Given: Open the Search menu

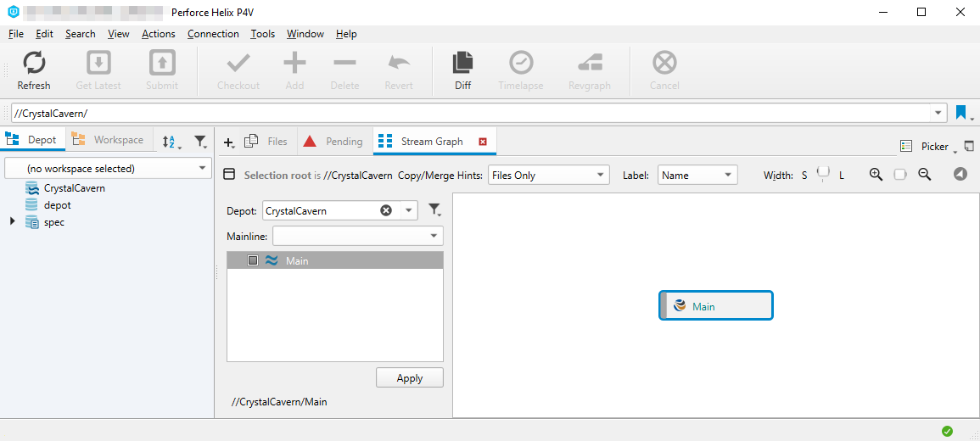Looking at the screenshot, I should [80, 34].
